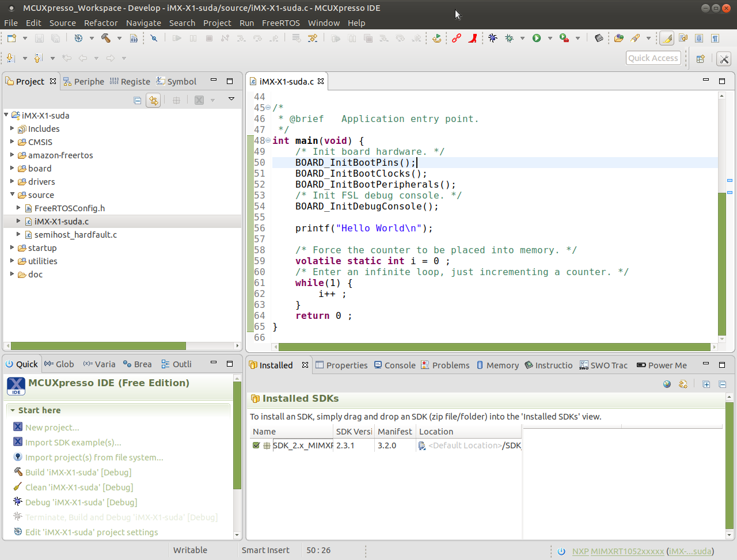Click the green Run toolbar icon

[x=537, y=38]
